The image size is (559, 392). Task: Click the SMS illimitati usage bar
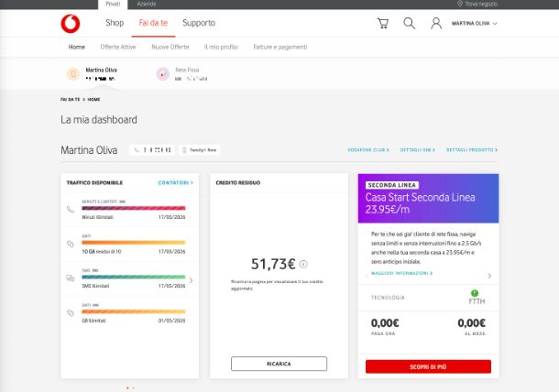click(133, 277)
